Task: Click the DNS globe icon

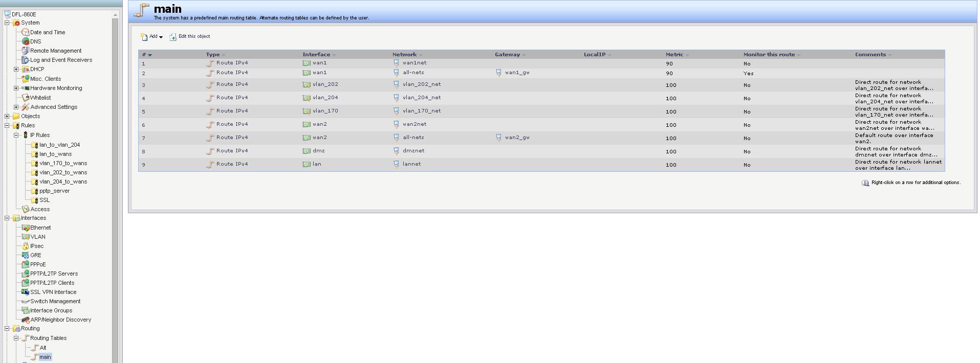Action: tap(25, 41)
